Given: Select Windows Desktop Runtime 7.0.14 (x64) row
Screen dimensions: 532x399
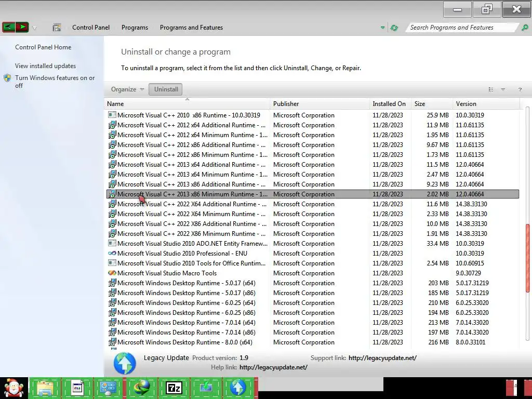Looking at the screenshot, I should 312,322.
